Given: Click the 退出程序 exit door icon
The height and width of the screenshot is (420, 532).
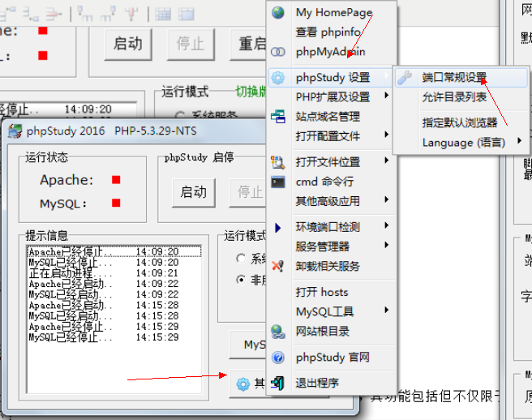Looking at the screenshot, I should click(278, 384).
